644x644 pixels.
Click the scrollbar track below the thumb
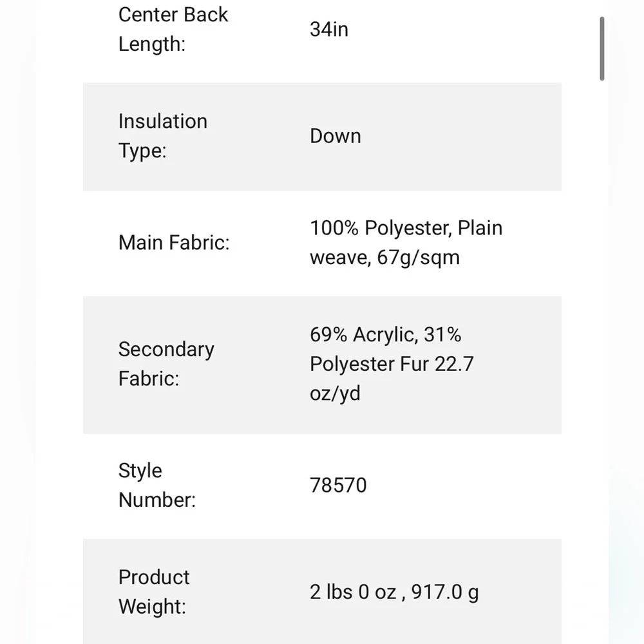point(602,322)
